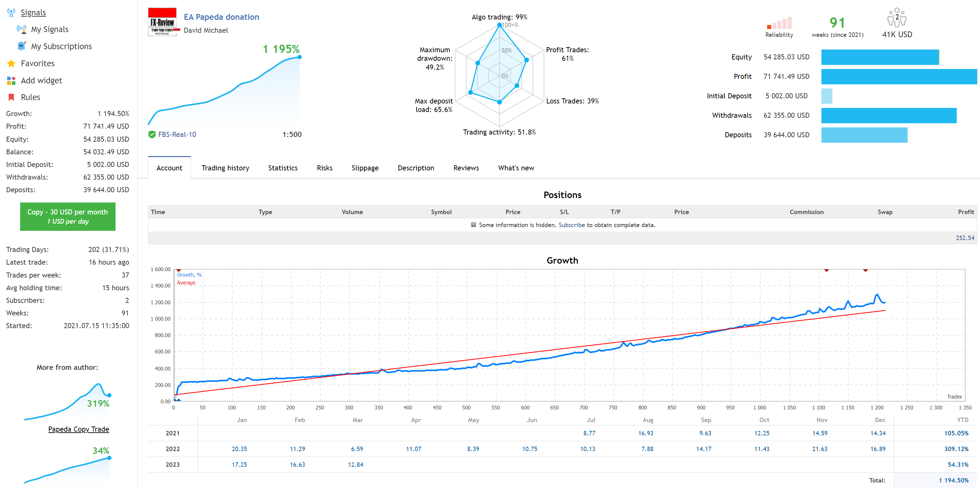Viewport: 980px width, 490px height.
Task: Click 2021 Aug monthly value 16.93
Action: click(645, 433)
